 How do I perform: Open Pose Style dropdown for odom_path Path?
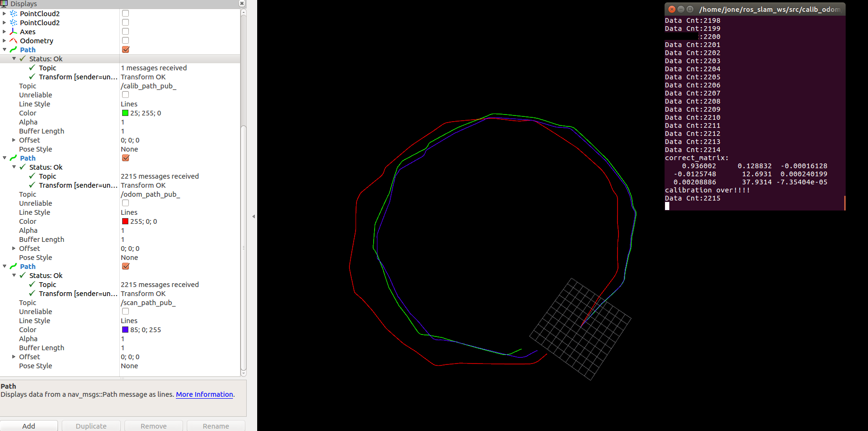tap(180, 258)
